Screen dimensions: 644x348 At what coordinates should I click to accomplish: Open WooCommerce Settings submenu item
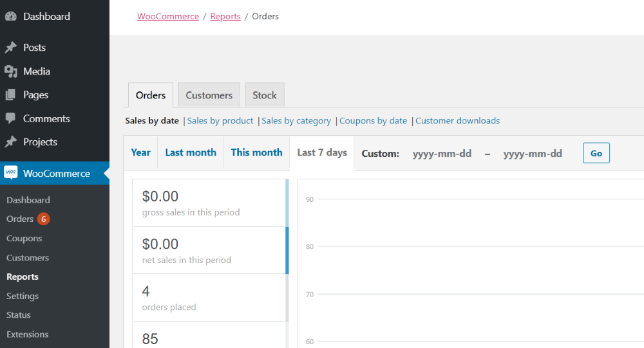click(23, 297)
